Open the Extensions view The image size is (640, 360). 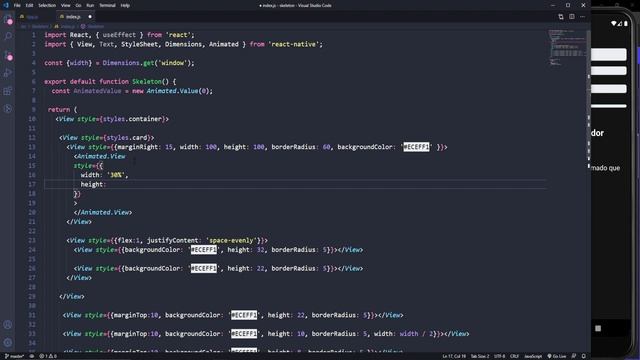tap(8, 91)
